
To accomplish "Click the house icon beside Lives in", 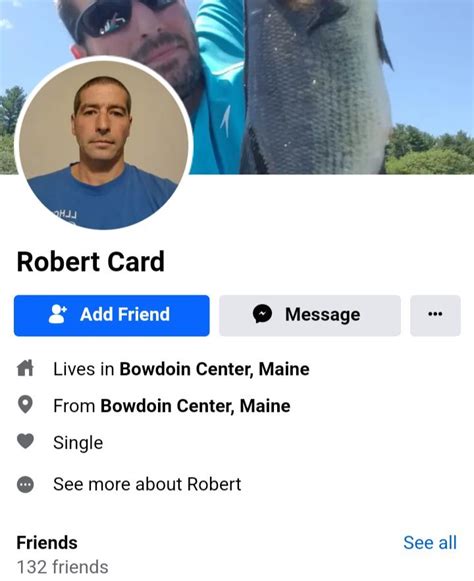I will [x=25, y=369].
